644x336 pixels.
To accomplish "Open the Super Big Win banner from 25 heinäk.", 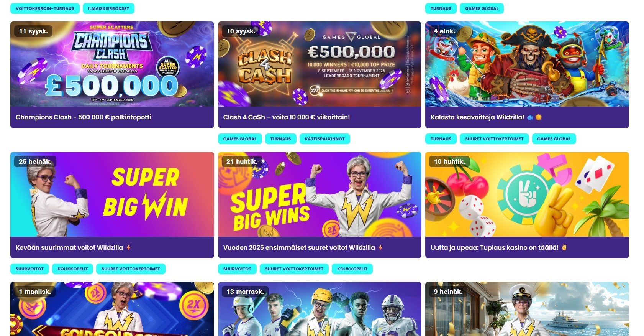I will [x=112, y=194].
